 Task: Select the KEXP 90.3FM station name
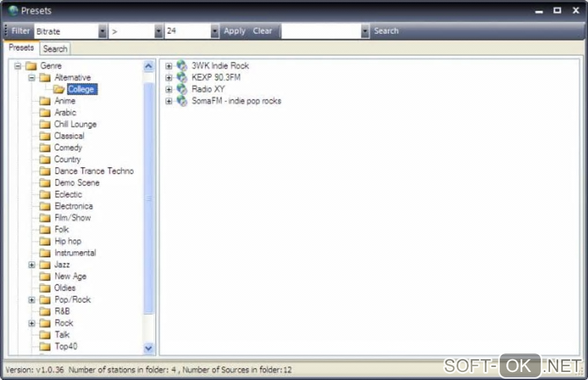(x=216, y=77)
